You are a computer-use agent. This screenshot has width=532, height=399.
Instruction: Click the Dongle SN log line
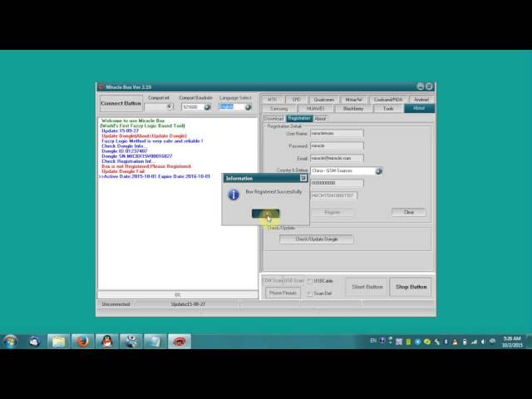(136, 156)
